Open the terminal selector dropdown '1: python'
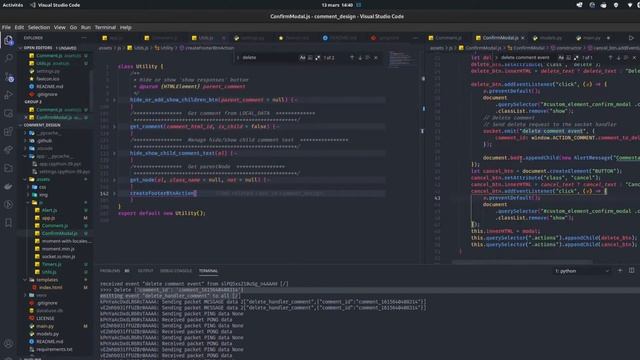This screenshot has height=360, width=640. pos(582,271)
